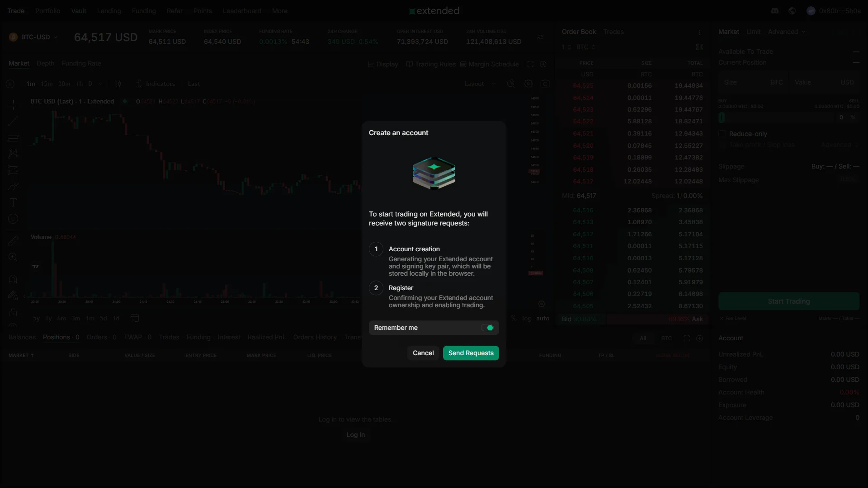Toggle the Remember me switch
Screen dimensions: 868x488
pyautogui.click(x=487, y=328)
